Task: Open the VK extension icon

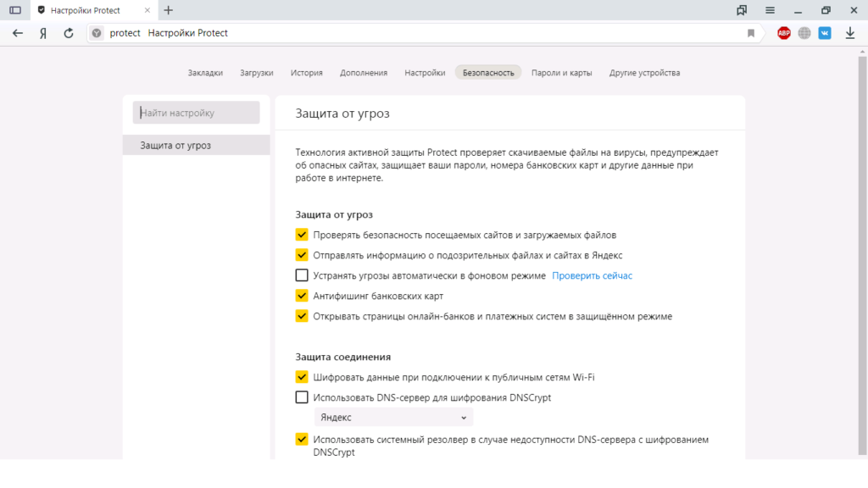Action: coord(825,33)
